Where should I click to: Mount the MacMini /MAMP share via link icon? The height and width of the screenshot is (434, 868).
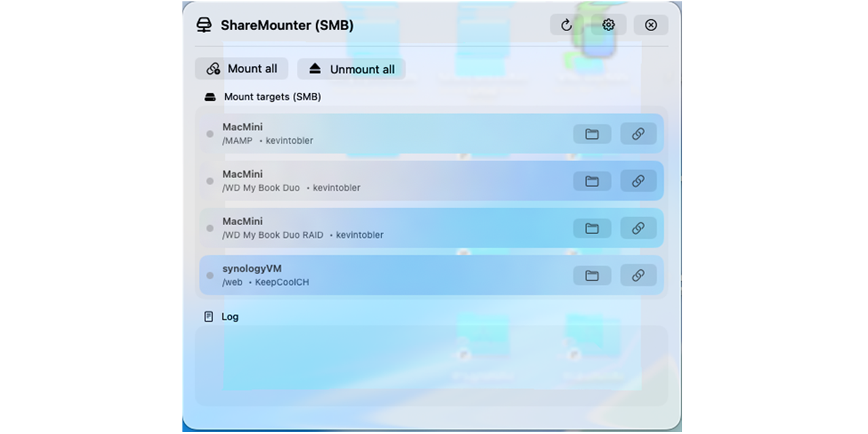(x=638, y=134)
